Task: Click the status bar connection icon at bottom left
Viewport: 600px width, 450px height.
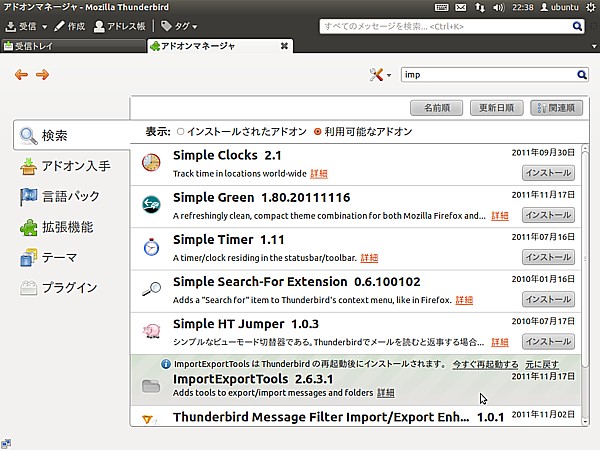Action: coord(7,443)
